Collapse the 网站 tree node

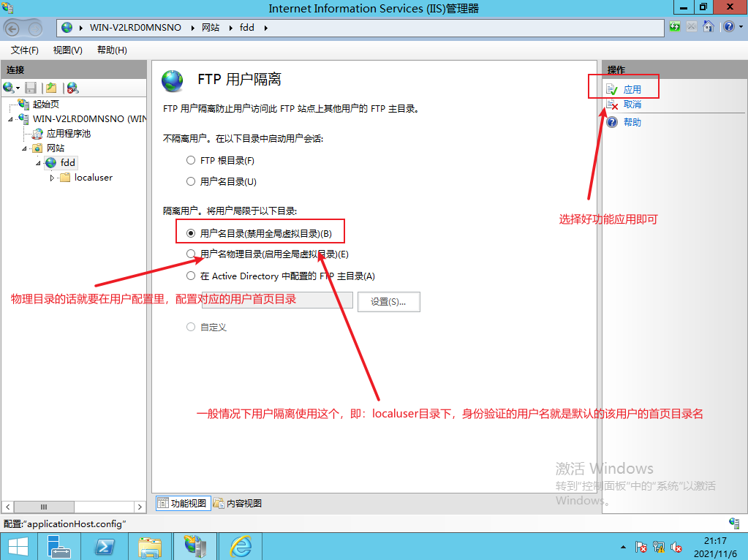coord(24,149)
